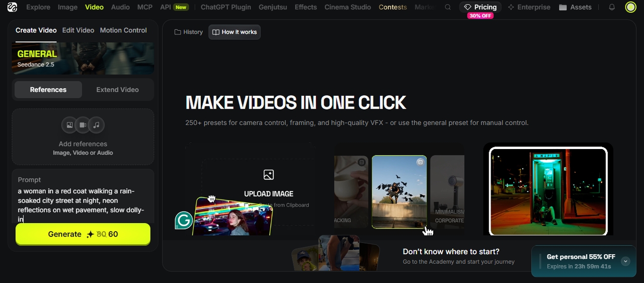Viewport: 644px width, 283px height.
Task: Click the New badge next to API
Action: 181,7
